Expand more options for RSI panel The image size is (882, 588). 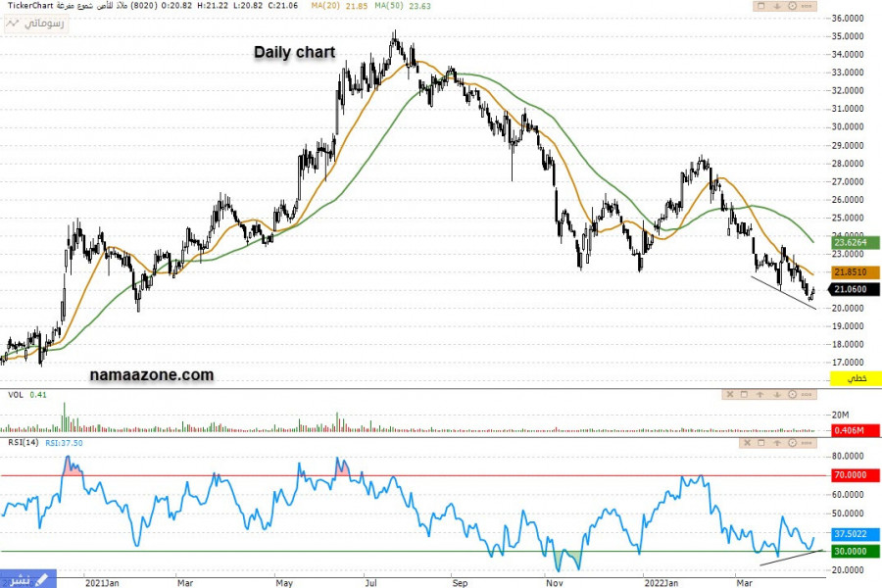coord(807,443)
